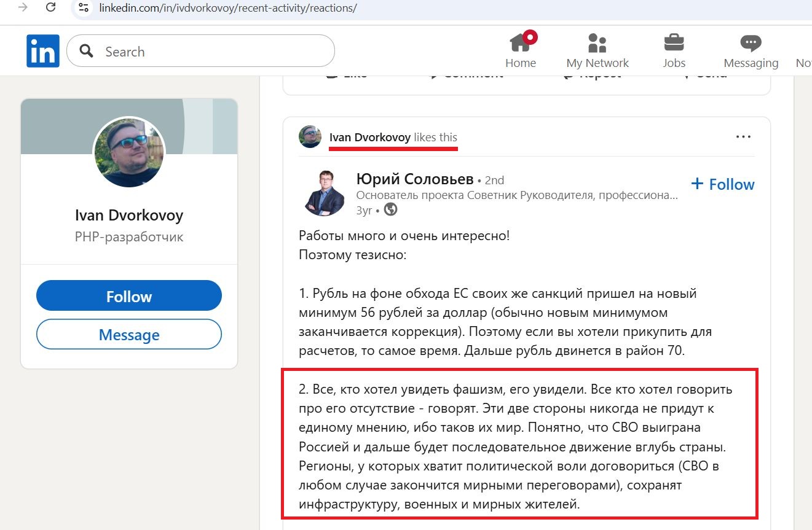Click Ivan Dvorkovoy's profile photo

(x=129, y=152)
